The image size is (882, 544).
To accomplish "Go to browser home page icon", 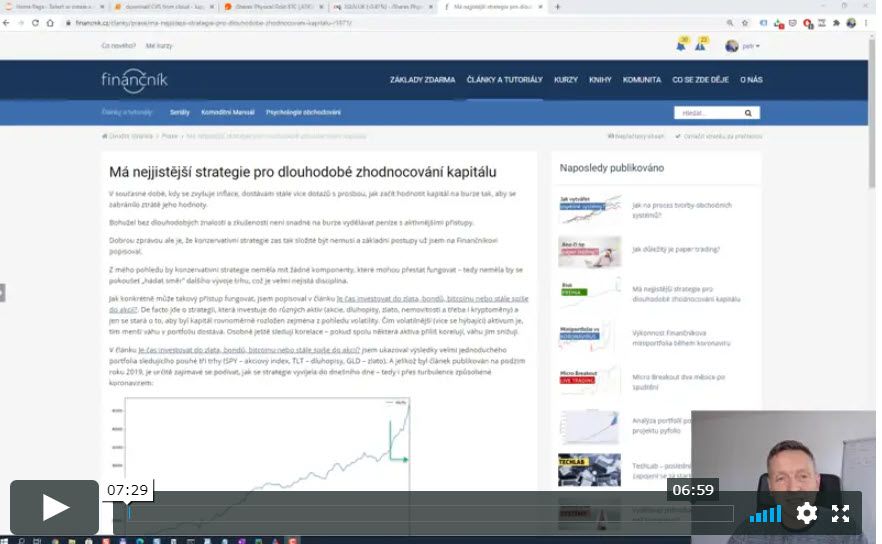I will 50,23.
